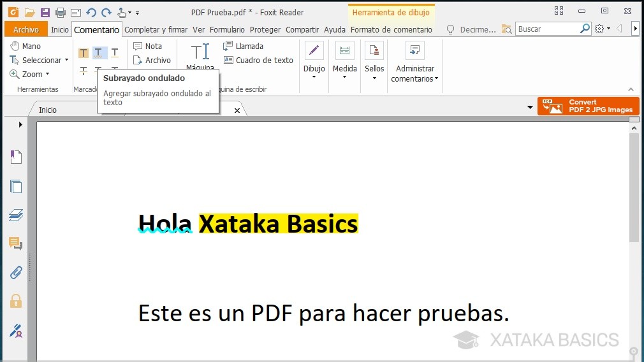The image size is (644, 362).
Task: Click the Medida ruler icon
Action: click(344, 50)
